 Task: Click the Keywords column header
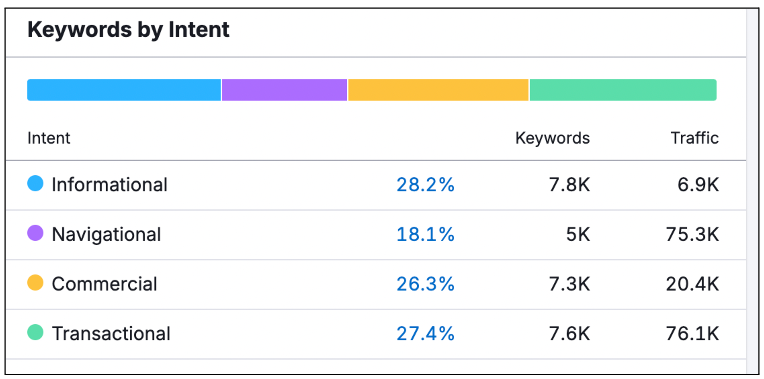click(x=553, y=138)
